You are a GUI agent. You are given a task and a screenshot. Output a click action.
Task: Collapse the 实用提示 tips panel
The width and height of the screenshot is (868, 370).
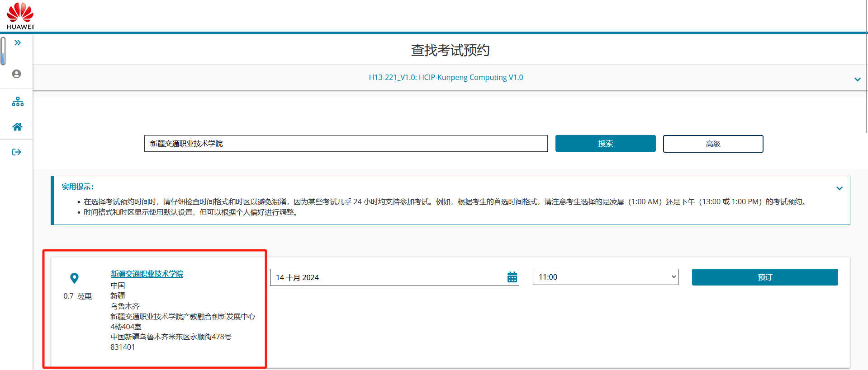[839, 188]
